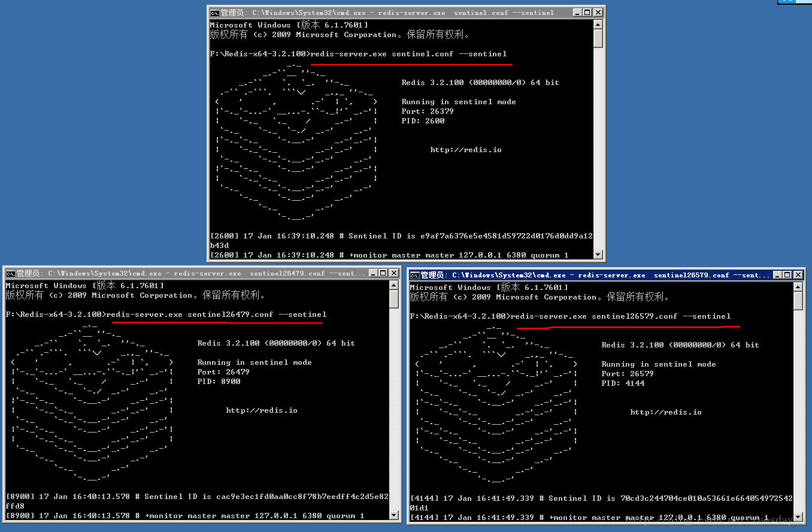Maximize the sentinel26479.conf cmd window

click(383, 273)
